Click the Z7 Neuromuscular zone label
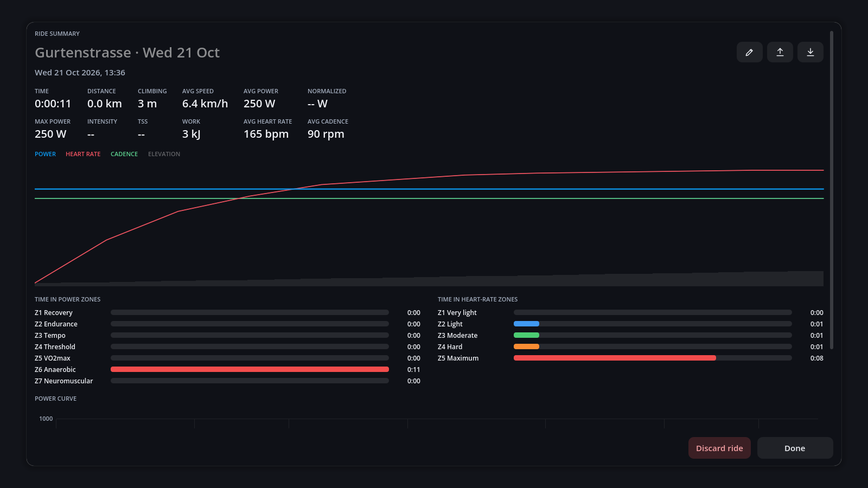 tap(64, 381)
